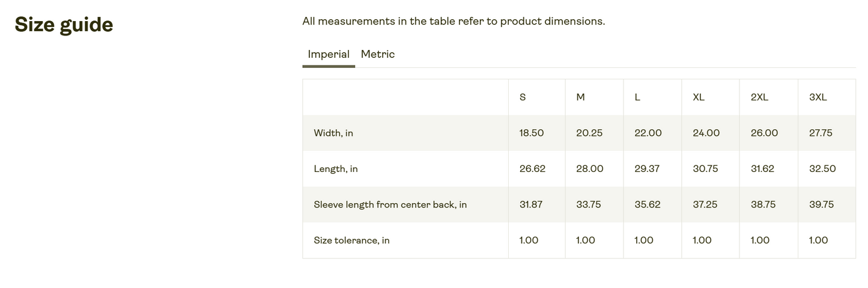Screen dimensions: 868x288
Task: Select the M size column header
Action: click(580, 97)
